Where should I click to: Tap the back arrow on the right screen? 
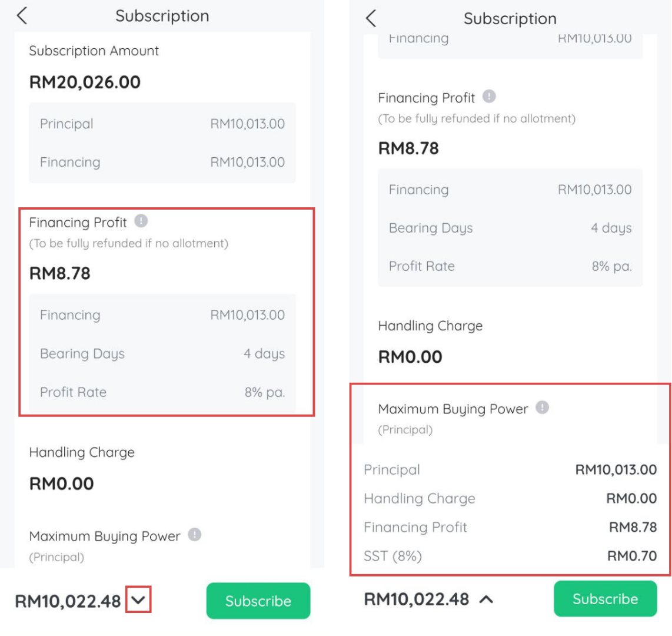371,18
